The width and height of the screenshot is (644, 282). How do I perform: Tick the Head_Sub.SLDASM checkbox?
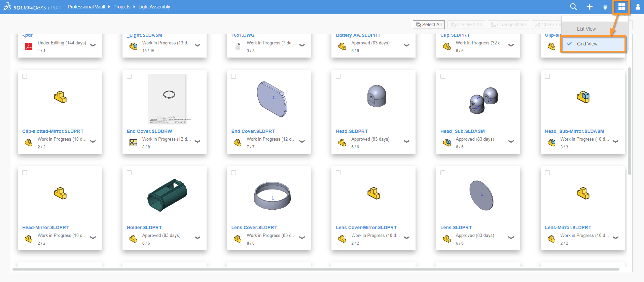(443, 76)
